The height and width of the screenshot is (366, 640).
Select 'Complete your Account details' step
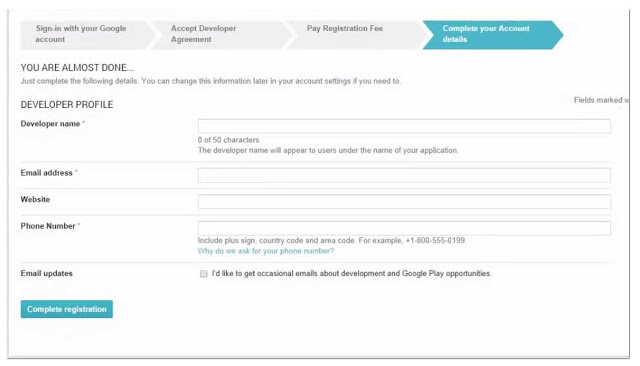(x=492, y=34)
